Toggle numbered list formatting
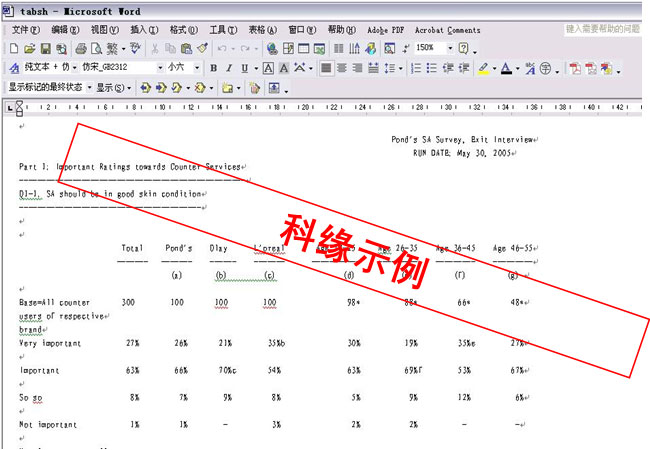This screenshot has height=450, width=650. 416,68
